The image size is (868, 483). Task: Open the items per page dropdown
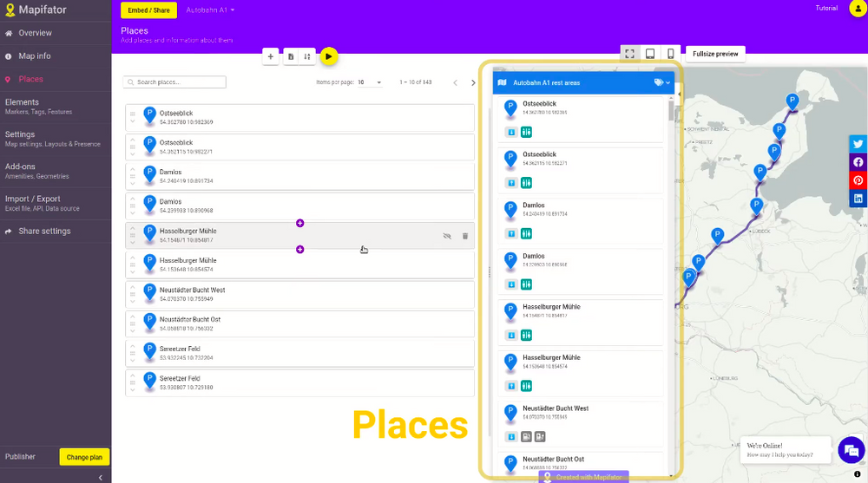point(369,82)
